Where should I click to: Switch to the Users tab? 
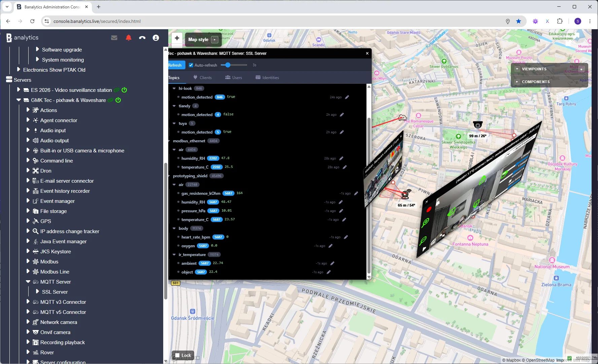pyautogui.click(x=234, y=78)
